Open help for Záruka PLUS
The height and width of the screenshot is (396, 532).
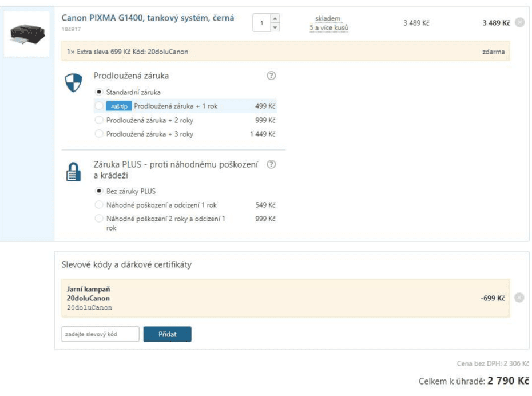pos(271,165)
